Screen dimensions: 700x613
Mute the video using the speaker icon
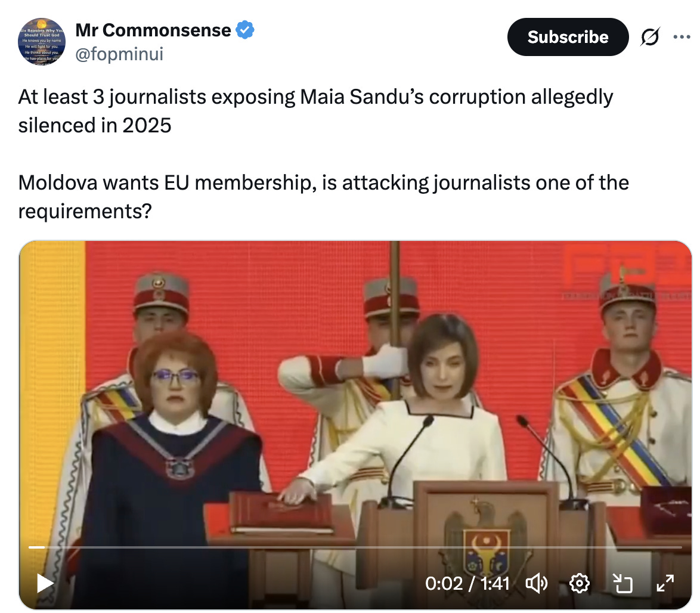pyautogui.click(x=535, y=583)
